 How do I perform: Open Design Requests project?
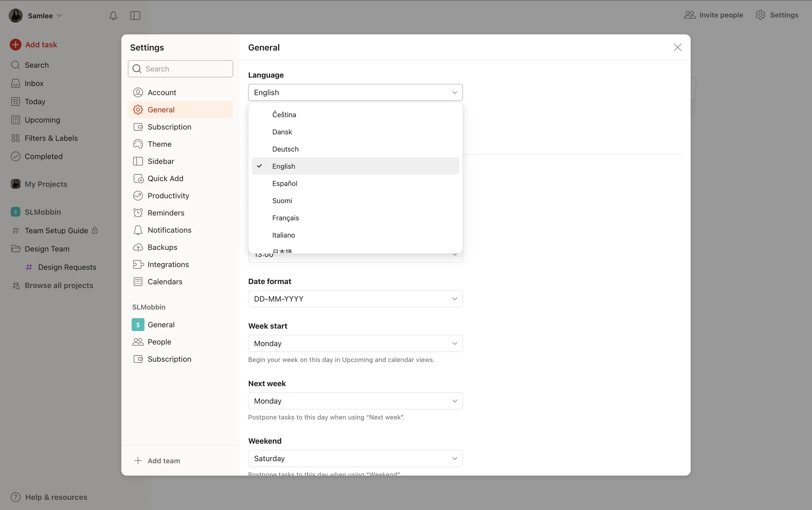pyautogui.click(x=67, y=267)
